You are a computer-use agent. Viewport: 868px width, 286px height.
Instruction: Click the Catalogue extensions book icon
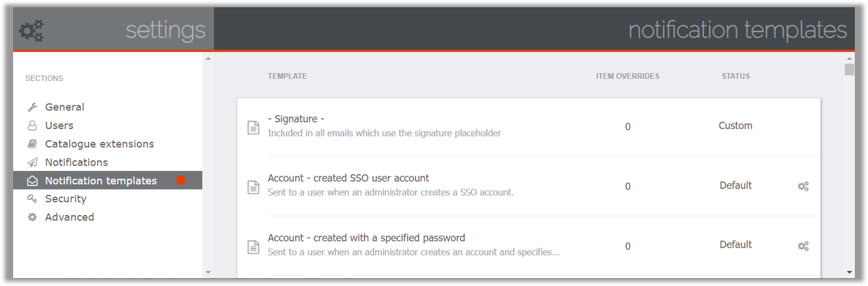click(x=32, y=144)
